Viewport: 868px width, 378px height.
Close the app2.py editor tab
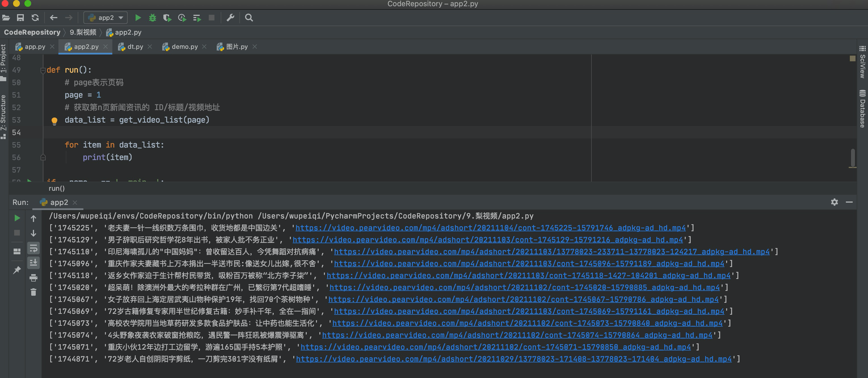pyautogui.click(x=106, y=47)
